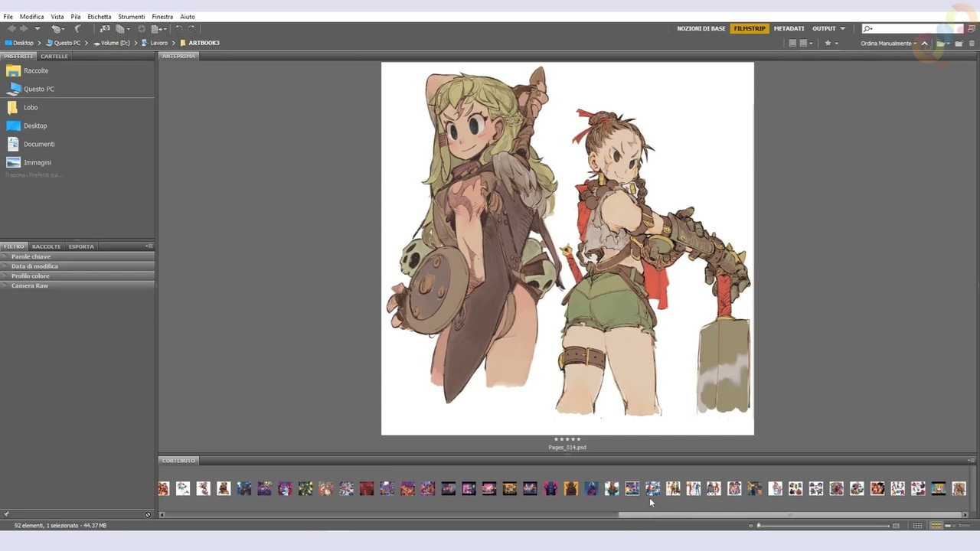Open the filter by star rating dropdown
The height and width of the screenshot is (551, 980).
click(831, 43)
